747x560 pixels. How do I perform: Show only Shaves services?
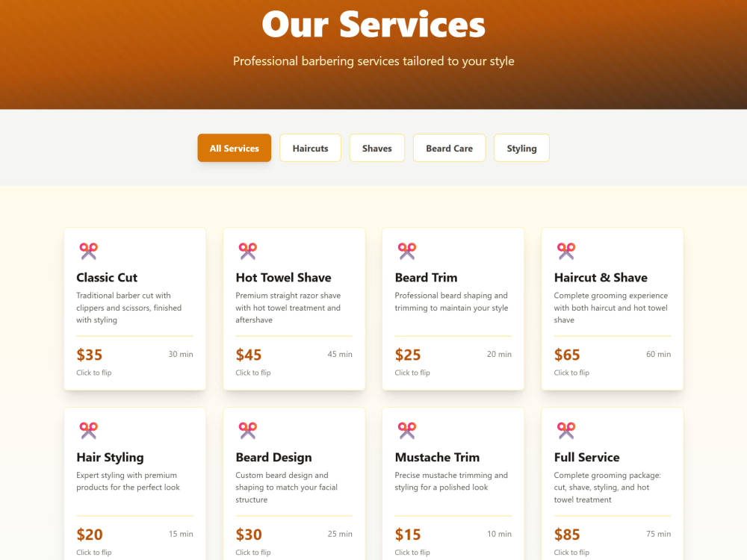pos(376,148)
